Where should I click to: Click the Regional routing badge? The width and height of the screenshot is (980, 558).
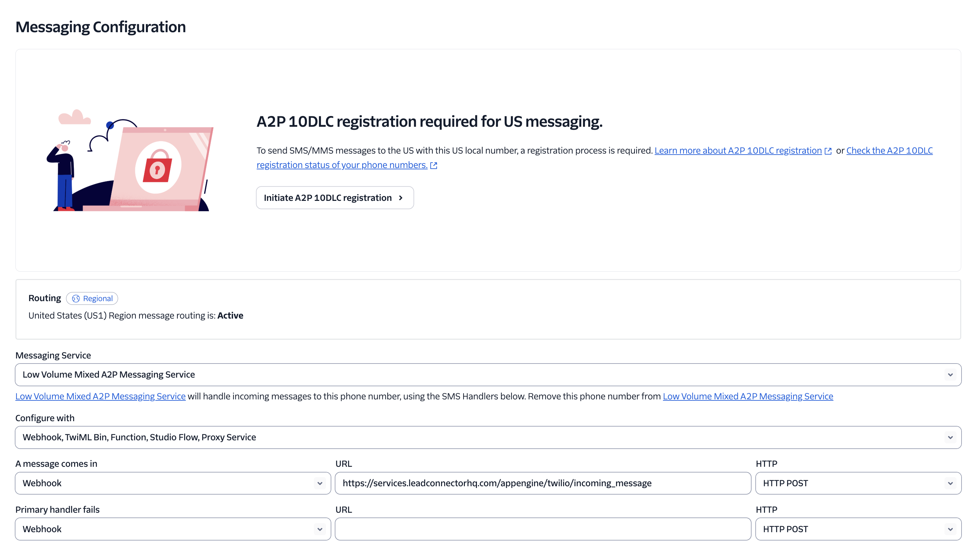tap(92, 298)
